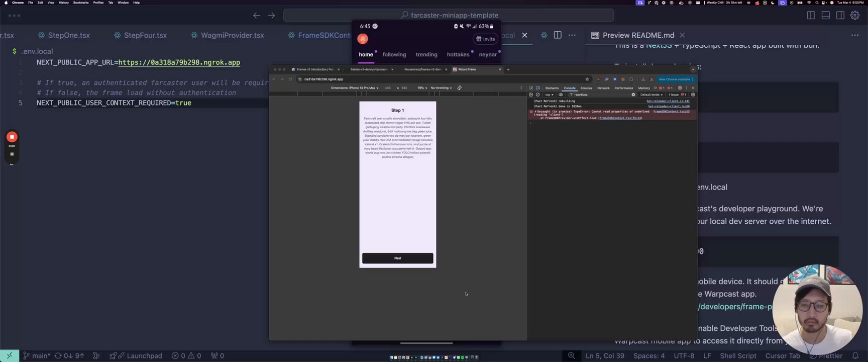The height and width of the screenshot is (362, 868).
Task: Open notifications bell in status bar
Action: [855, 355]
